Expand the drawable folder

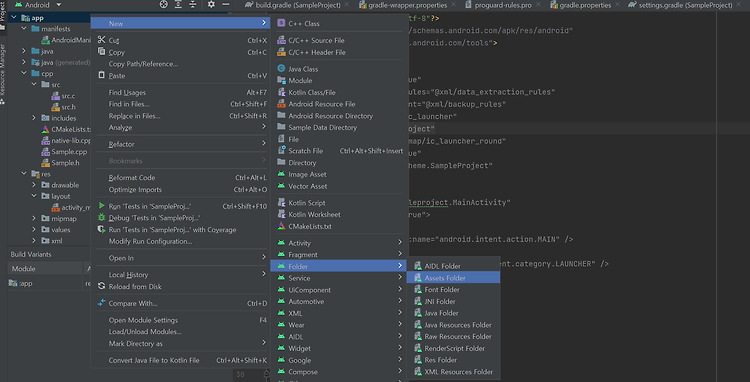(34, 185)
